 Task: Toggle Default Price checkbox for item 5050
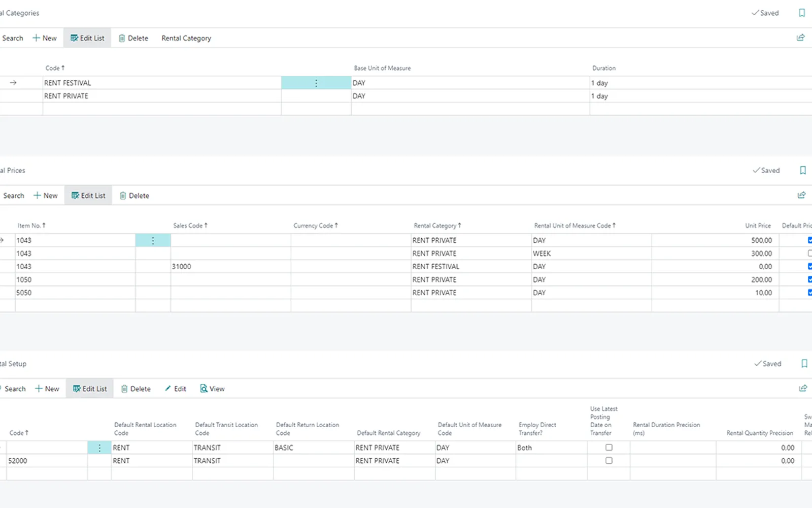coord(810,293)
